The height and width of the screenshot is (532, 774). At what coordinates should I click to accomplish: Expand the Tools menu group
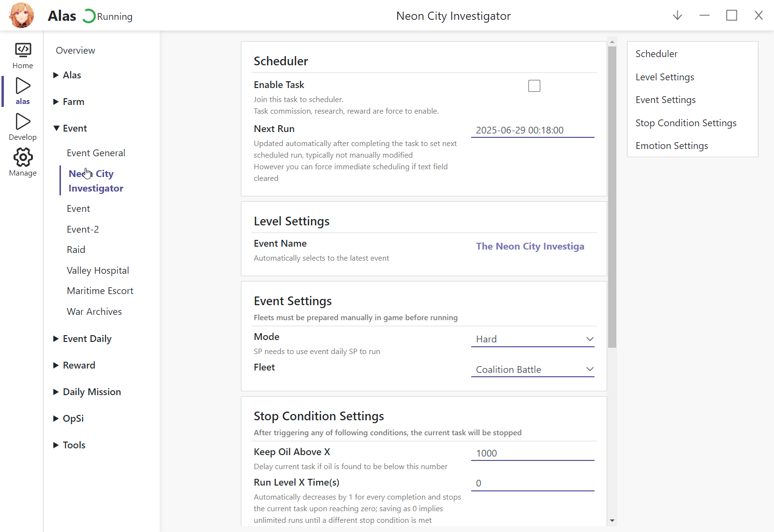point(69,445)
